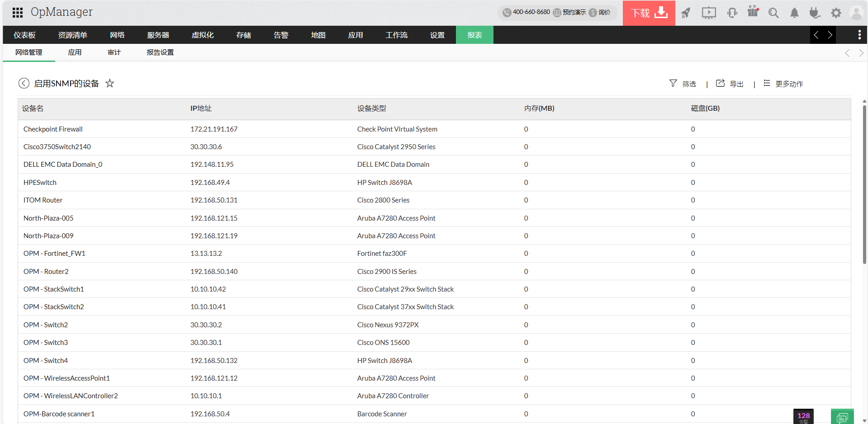
Task: Click the 128 badge widget
Action: [x=803, y=416]
